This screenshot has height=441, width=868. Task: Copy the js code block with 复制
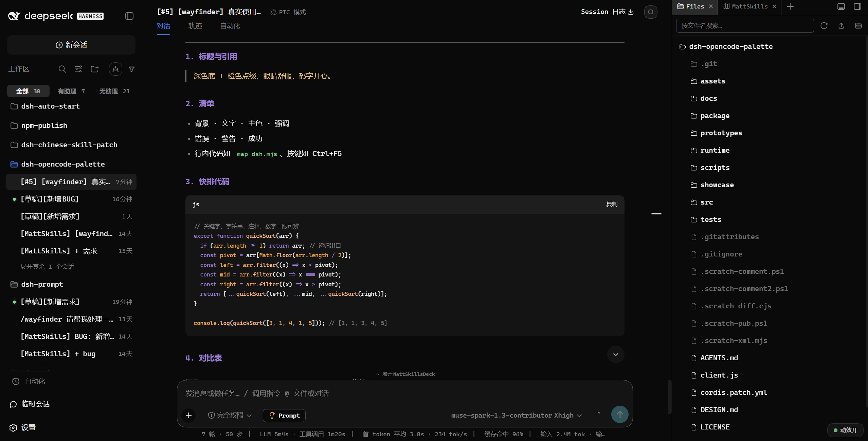[x=612, y=204]
